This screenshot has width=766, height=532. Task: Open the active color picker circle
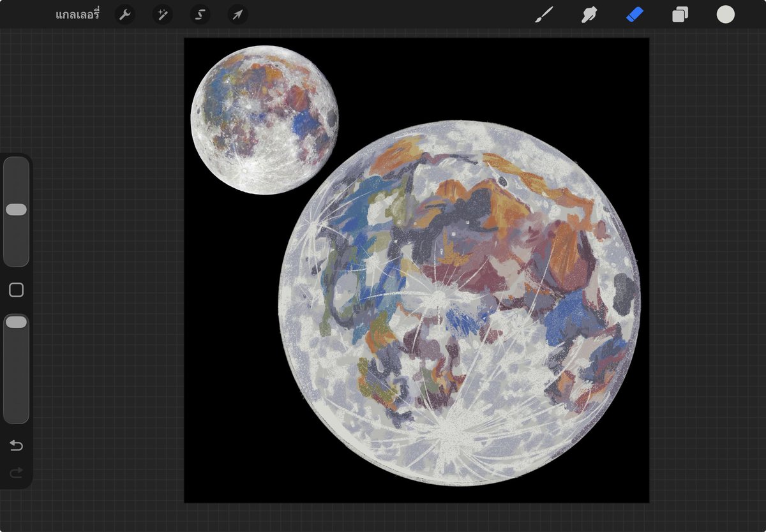pos(725,15)
